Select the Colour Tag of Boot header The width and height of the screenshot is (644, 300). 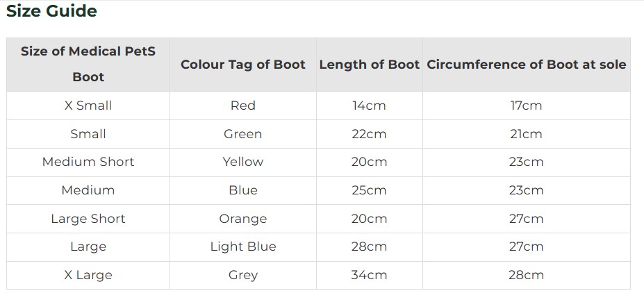[243, 64]
